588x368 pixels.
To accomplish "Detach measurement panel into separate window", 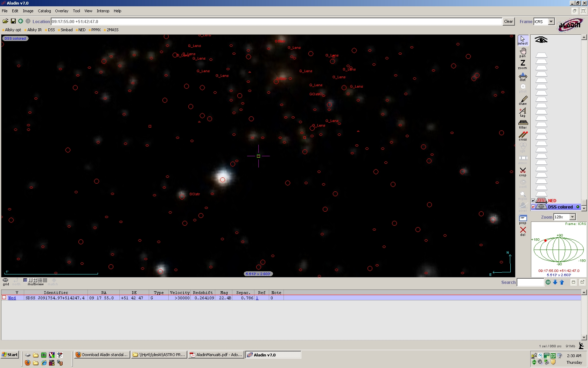I will pyautogui.click(x=582, y=282).
